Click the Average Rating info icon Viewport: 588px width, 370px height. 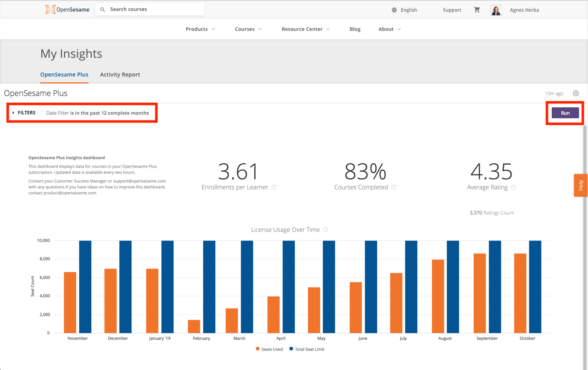coord(513,187)
